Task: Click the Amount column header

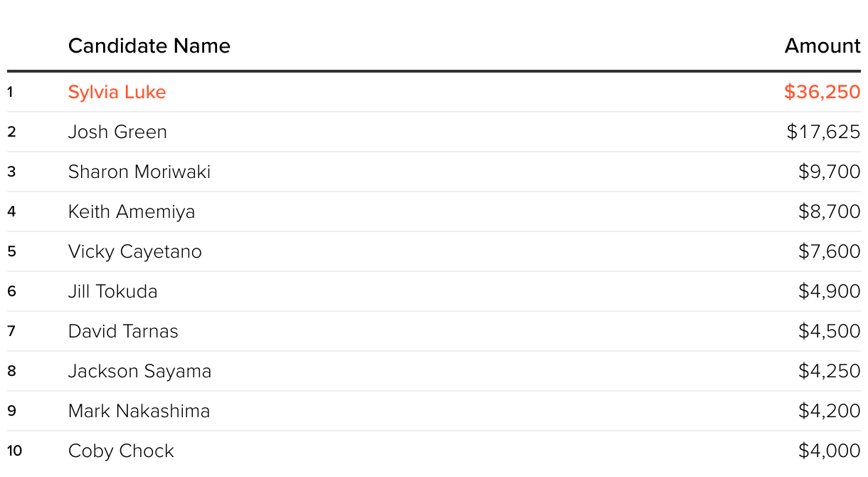Action: pyautogui.click(x=822, y=46)
